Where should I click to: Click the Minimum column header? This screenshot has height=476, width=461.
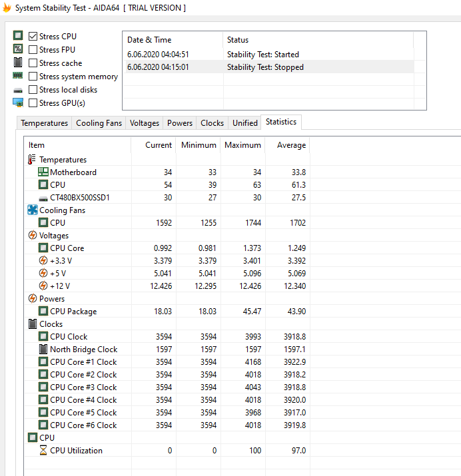pyautogui.click(x=198, y=145)
